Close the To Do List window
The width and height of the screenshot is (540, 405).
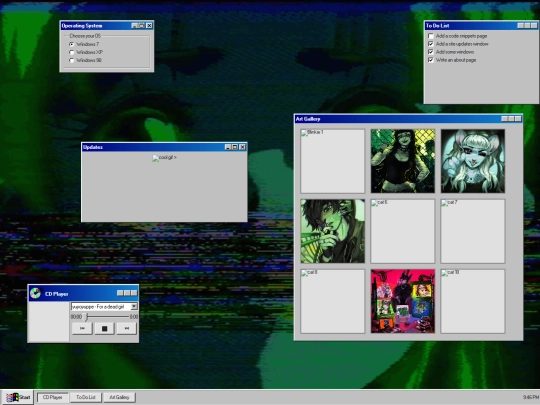point(534,25)
